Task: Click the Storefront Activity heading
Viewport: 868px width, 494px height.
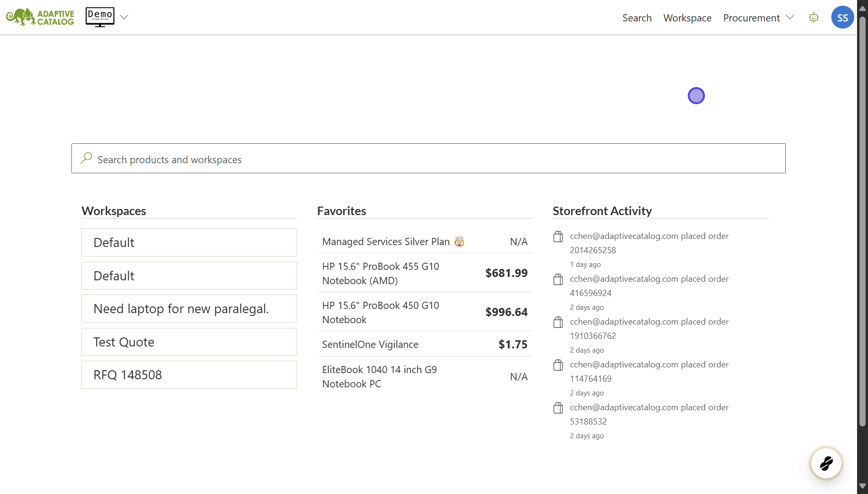Action: 602,211
